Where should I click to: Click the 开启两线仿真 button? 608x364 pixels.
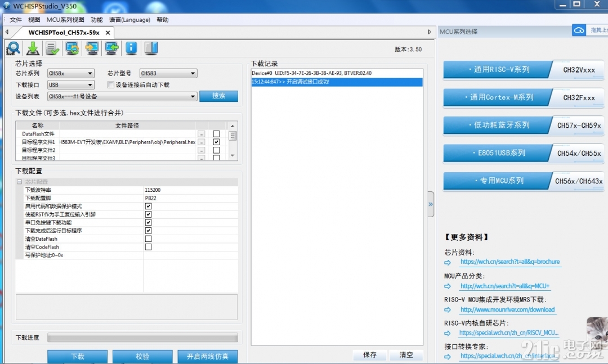[x=208, y=356]
